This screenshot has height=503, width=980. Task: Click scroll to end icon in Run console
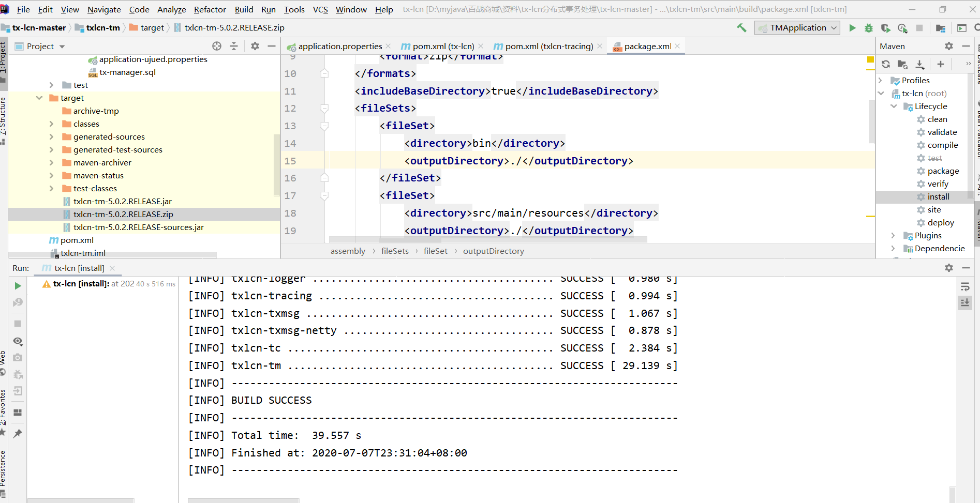point(965,303)
